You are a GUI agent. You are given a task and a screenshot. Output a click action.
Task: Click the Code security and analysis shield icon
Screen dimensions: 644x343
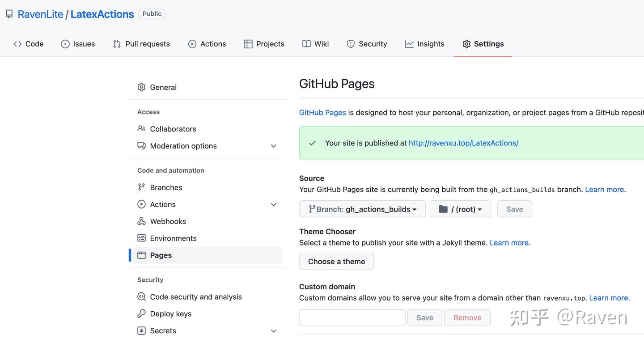click(141, 296)
